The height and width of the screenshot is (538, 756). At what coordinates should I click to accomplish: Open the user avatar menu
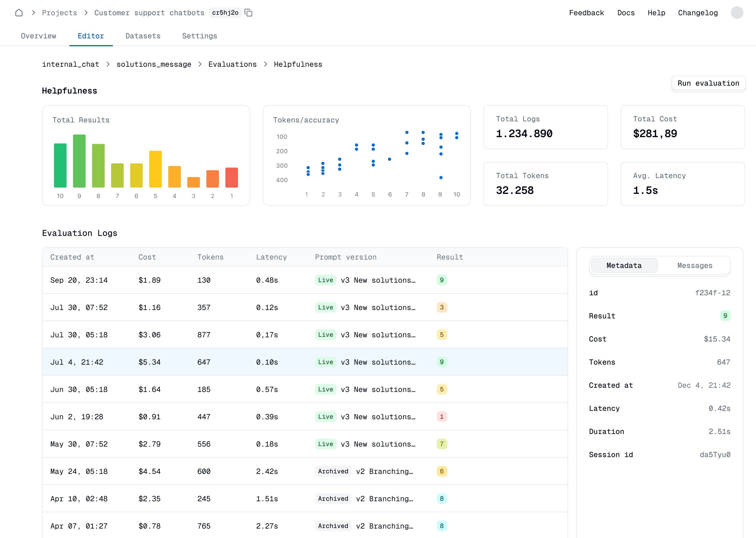[x=737, y=13]
